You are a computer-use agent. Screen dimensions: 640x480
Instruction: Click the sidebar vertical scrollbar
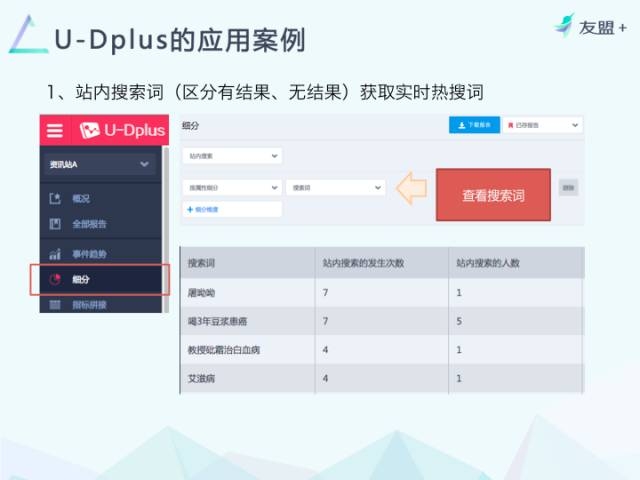point(166,229)
